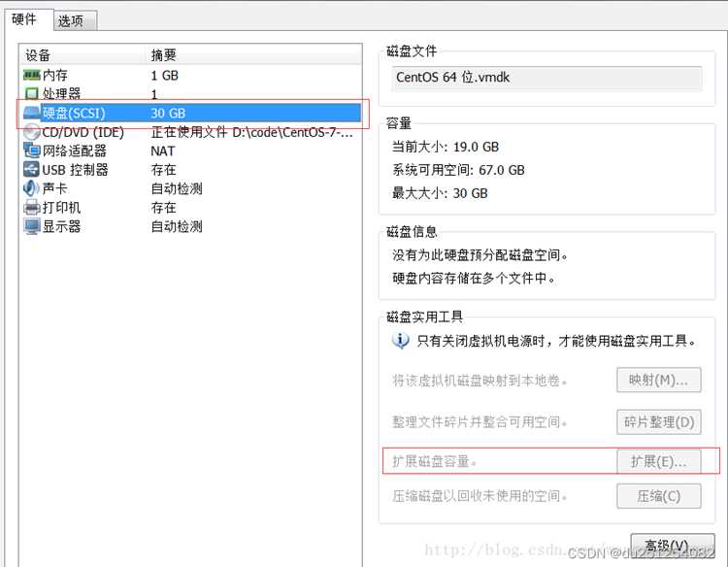Select the 处理器 row label
The height and width of the screenshot is (567, 728).
(x=61, y=94)
